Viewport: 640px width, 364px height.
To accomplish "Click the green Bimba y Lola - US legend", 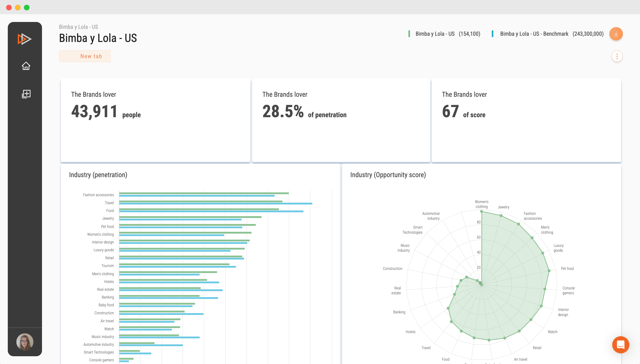I will pos(444,34).
